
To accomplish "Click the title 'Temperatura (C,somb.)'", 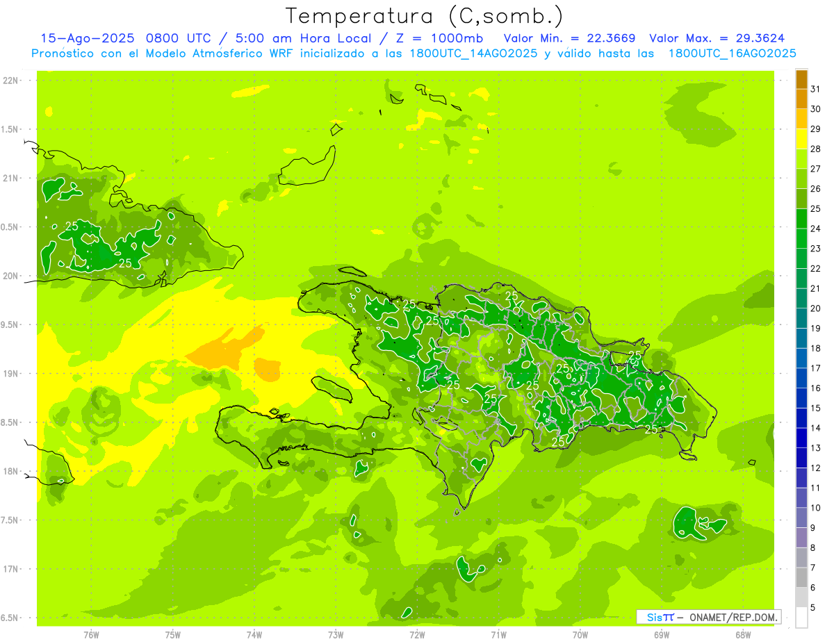I will coord(425,16).
